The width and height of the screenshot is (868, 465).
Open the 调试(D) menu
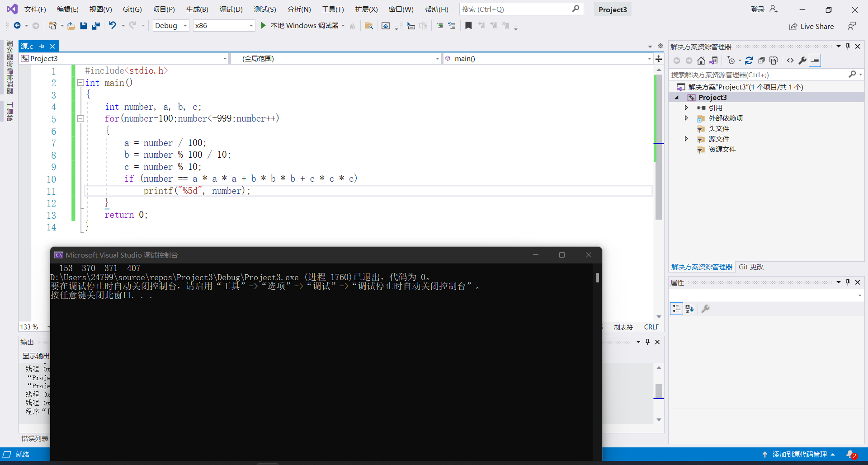[231, 9]
